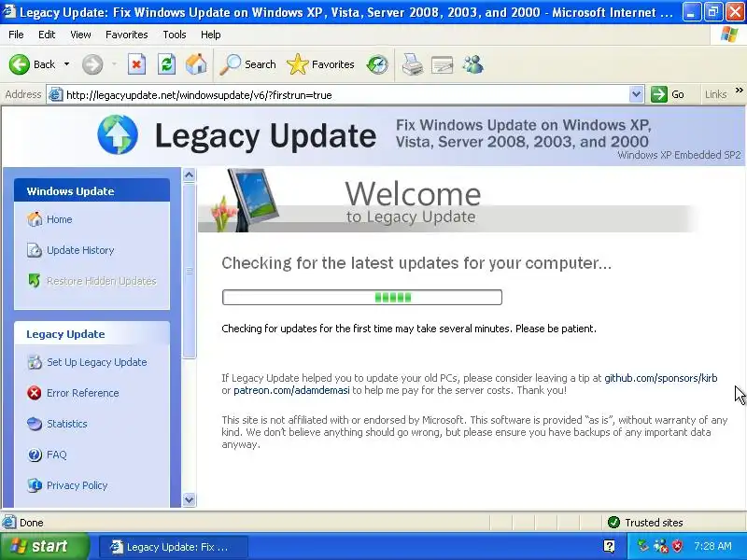This screenshot has height=560, width=747.
Task: Click the Privacy Policy info icon
Action: click(x=35, y=485)
